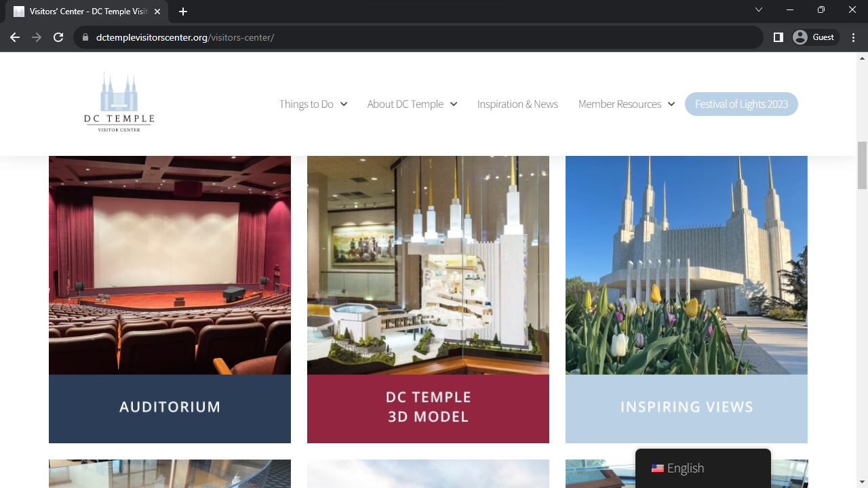Click the Festival of Lights 2023 button

coord(741,104)
